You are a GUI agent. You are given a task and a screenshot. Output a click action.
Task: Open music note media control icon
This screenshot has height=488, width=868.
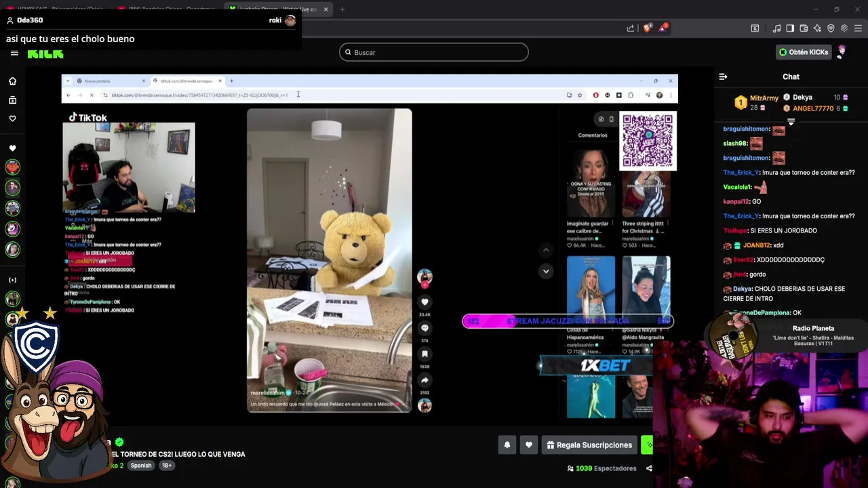click(776, 28)
